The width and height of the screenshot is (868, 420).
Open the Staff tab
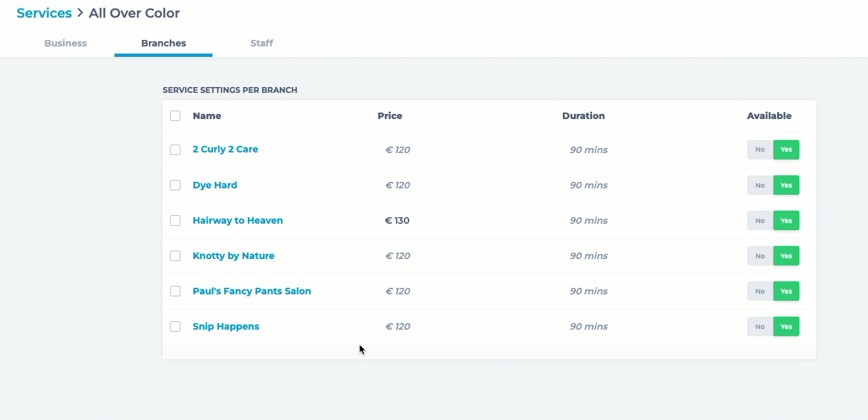(x=261, y=43)
